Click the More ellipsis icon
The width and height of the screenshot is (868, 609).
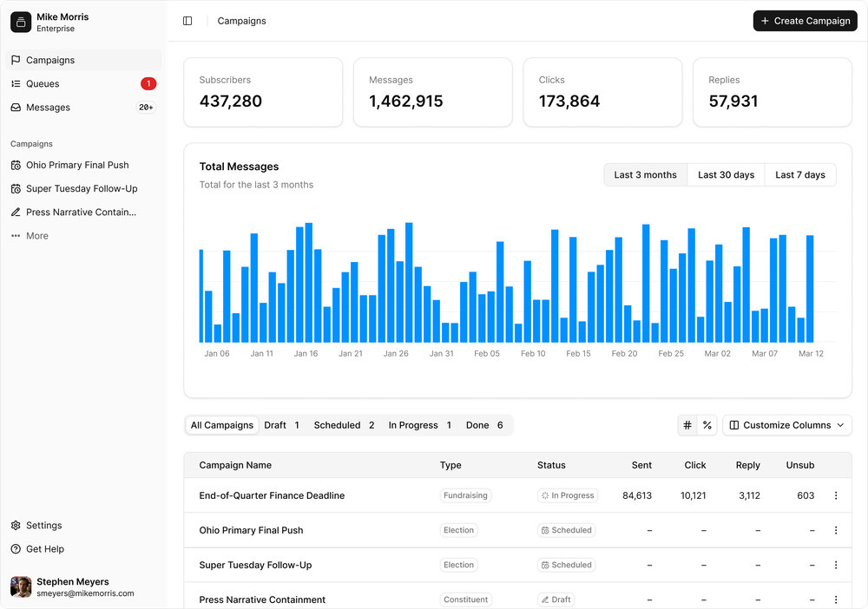pos(16,236)
